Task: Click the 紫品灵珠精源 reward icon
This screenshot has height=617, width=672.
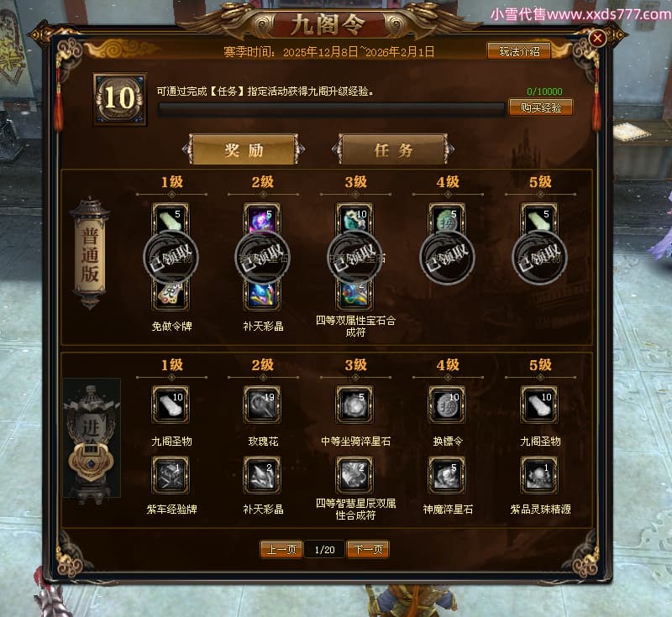Action: pos(539,475)
